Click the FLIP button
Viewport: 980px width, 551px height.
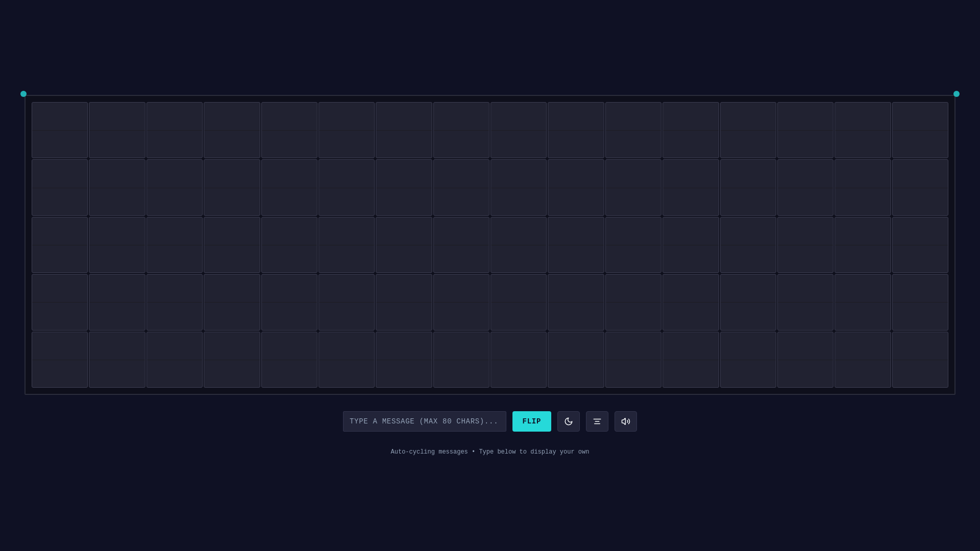[531, 421]
